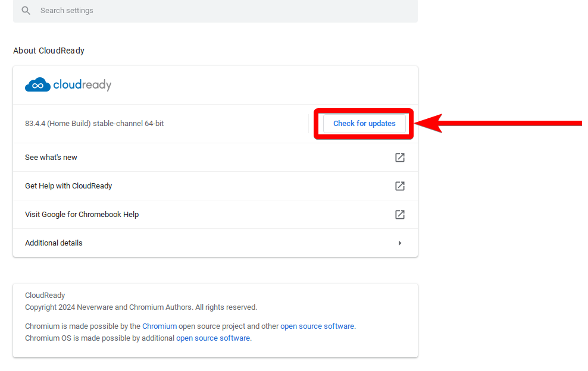Viewport: 588px width, 371px height.
Task: Click the external link icon for Chromebook Help
Action: pyautogui.click(x=400, y=215)
